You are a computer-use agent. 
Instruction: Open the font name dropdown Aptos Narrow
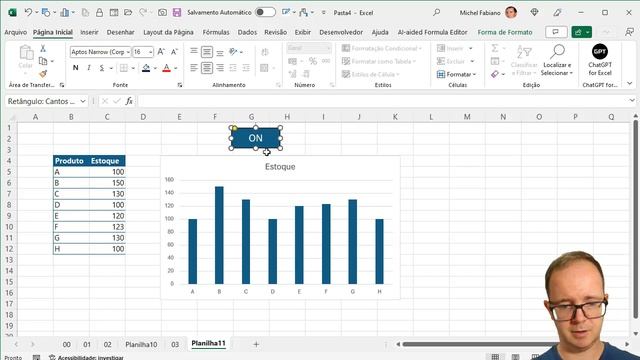128,52
